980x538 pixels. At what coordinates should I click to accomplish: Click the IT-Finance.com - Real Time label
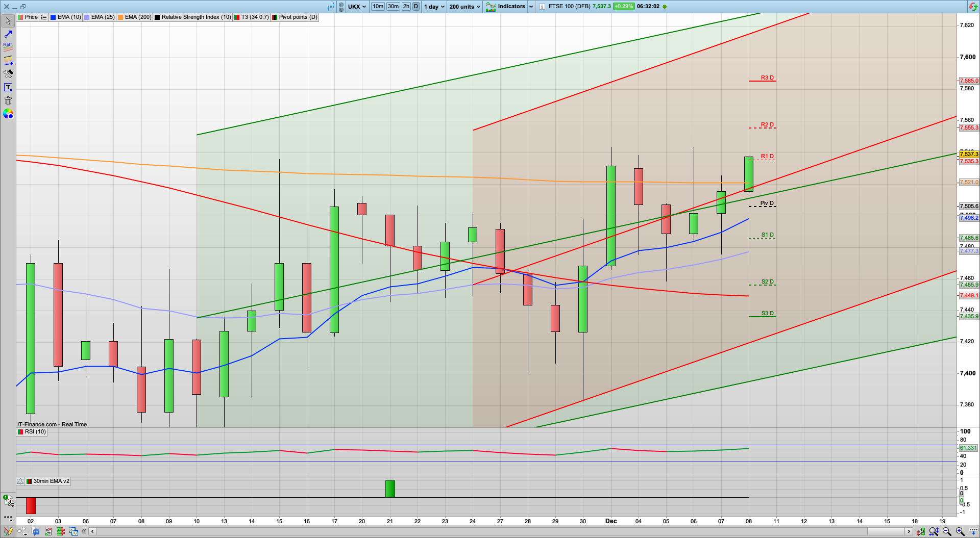[x=52, y=424]
